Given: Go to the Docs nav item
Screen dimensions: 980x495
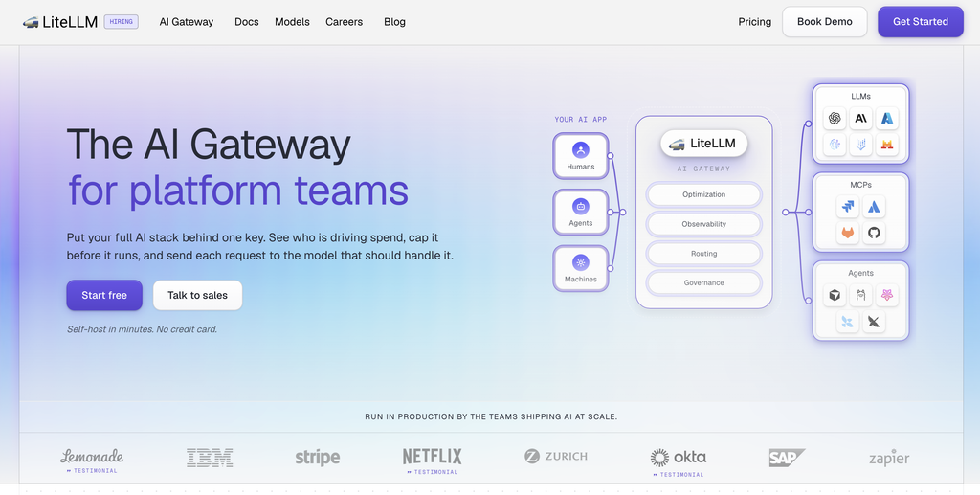Looking at the screenshot, I should [x=247, y=22].
